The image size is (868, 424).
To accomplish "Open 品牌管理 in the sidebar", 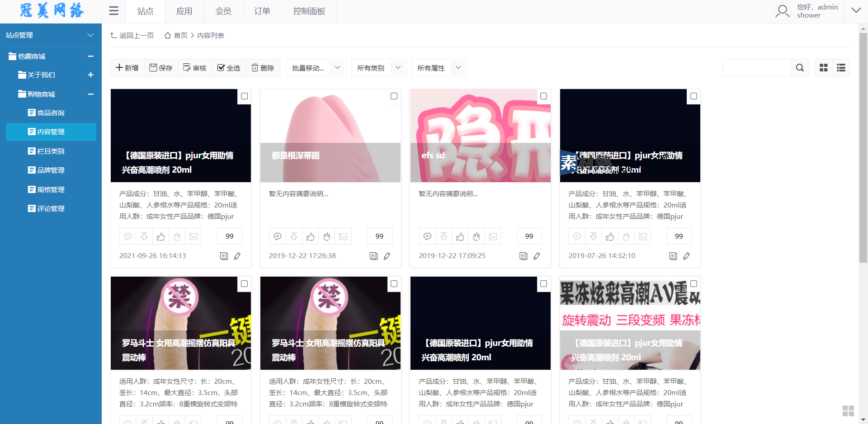I will coord(51,170).
